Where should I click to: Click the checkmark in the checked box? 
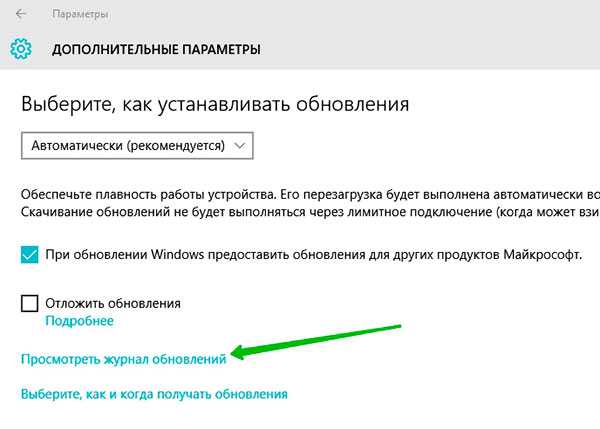[30, 255]
